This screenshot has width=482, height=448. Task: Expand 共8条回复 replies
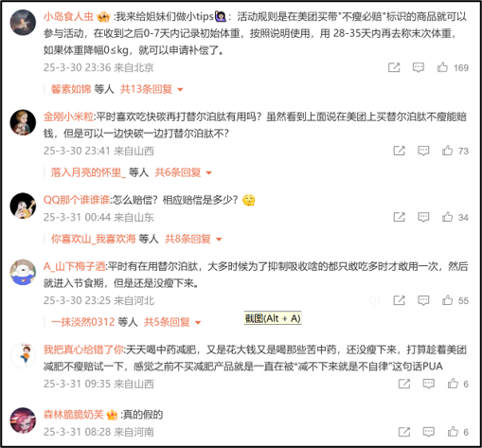tap(193, 239)
